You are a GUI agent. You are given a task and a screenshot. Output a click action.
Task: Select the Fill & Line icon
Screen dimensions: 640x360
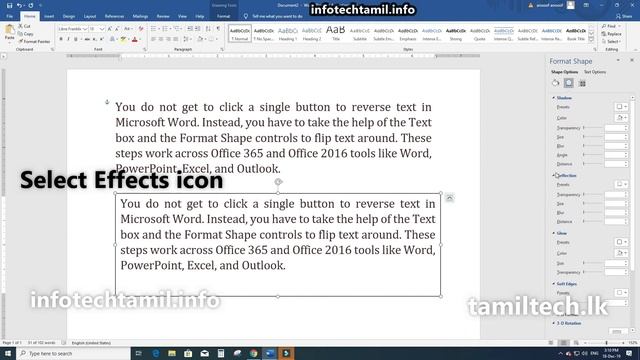pyautogui.click(x=556, y=83)
